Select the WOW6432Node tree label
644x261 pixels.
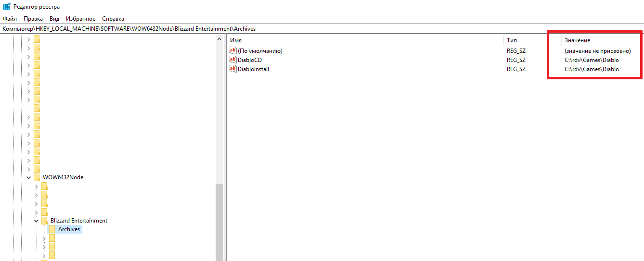(x=63, y=177)
